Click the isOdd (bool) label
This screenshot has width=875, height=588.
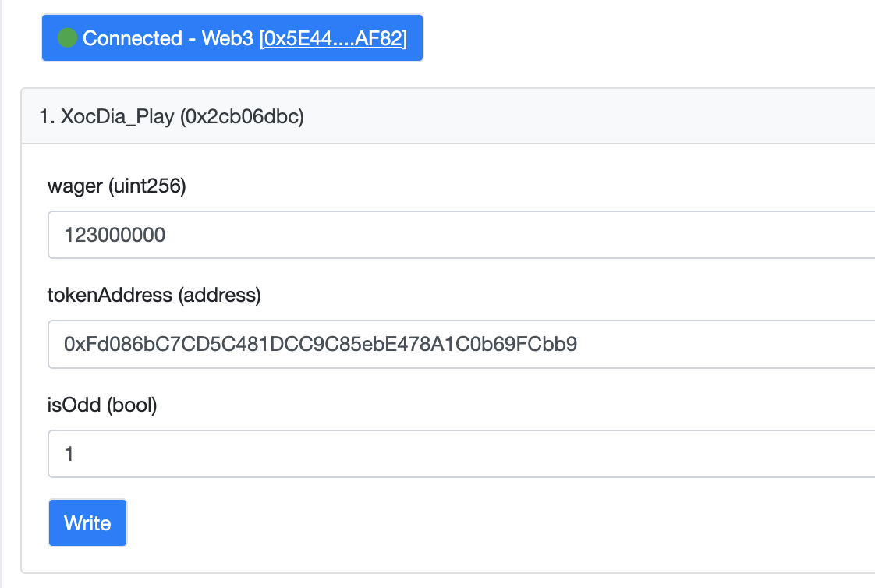(x=102, y=406)
